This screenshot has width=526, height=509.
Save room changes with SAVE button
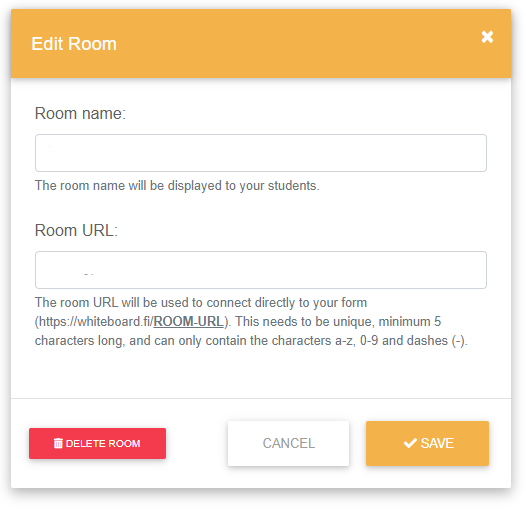[427, 443]
